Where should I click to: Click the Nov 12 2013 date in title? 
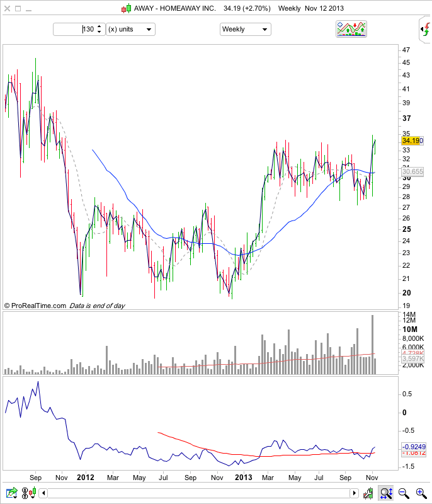tap(324, 9)
